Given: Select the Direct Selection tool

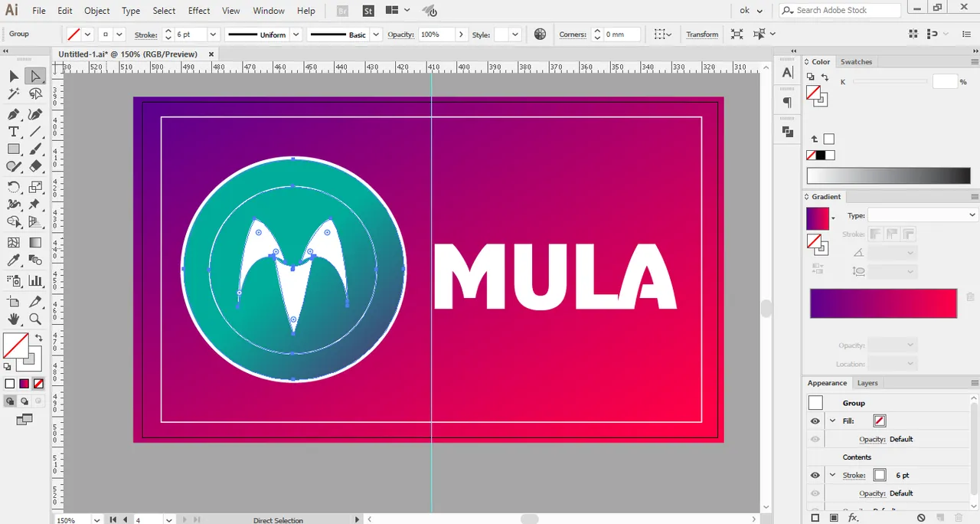Looking at the screenshot, I should coord(34,76).
